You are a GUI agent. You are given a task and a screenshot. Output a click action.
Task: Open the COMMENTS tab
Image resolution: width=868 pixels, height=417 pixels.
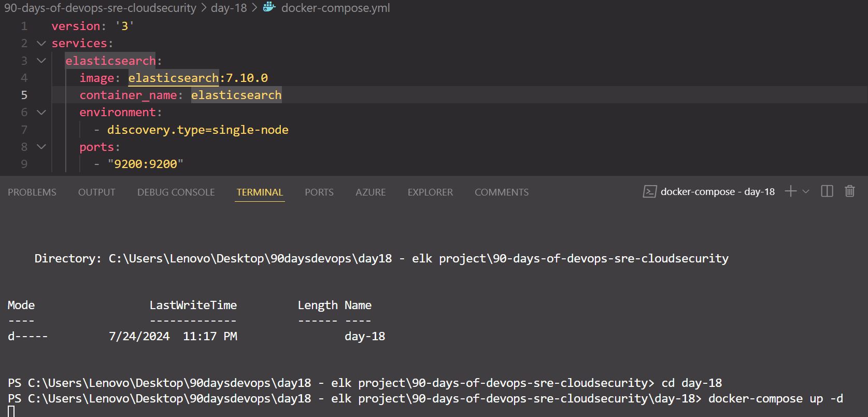(x=502, y=192)
